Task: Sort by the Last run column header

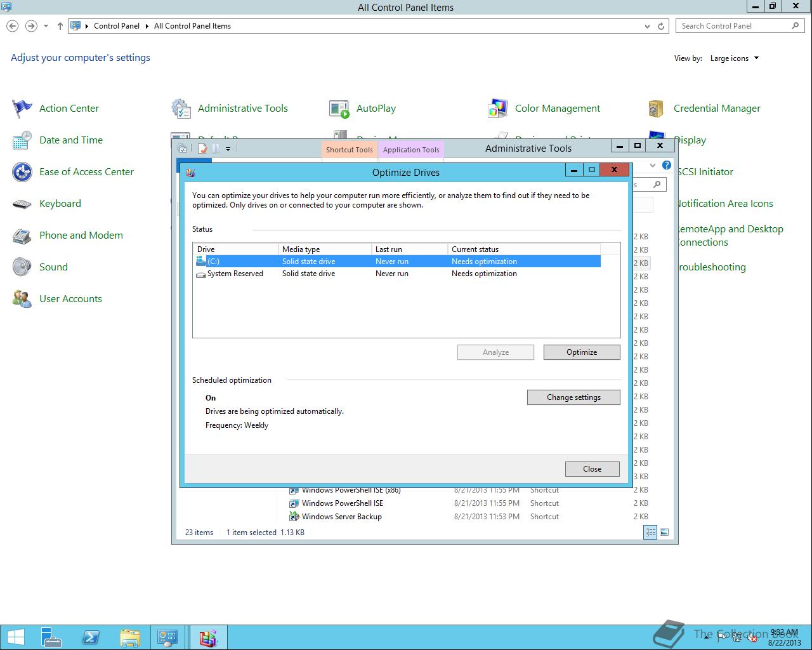Action: coord(410,249)
